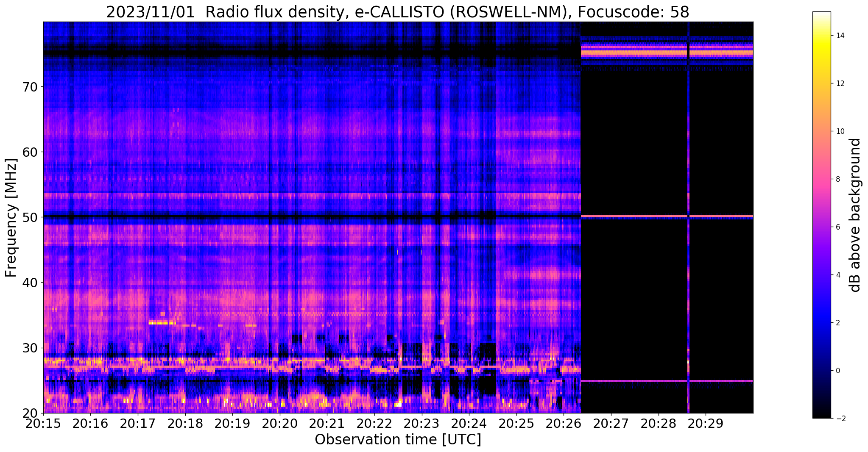Click the 40 MHz frequency tick label
The width and height of the screenshot is (868, 452).
tap(30, 283)
